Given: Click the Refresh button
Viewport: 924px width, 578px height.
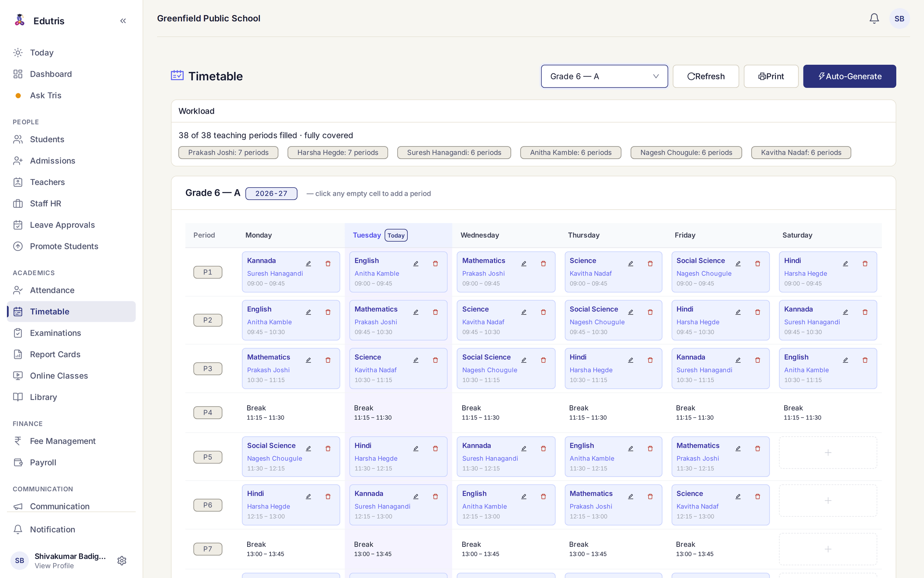Looking at the screenshot, I should pos(705,76).
